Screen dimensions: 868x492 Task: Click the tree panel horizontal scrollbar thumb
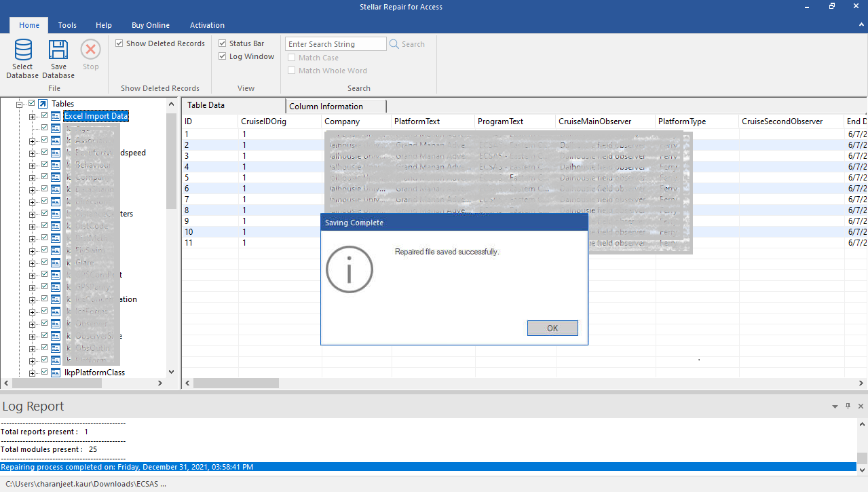tap(58, 383)
